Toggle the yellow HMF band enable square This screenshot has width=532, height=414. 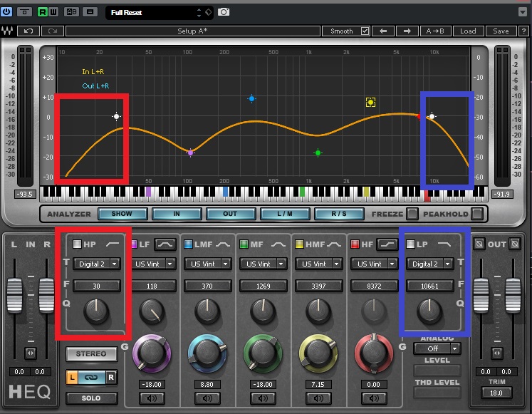tap(299, 244)
